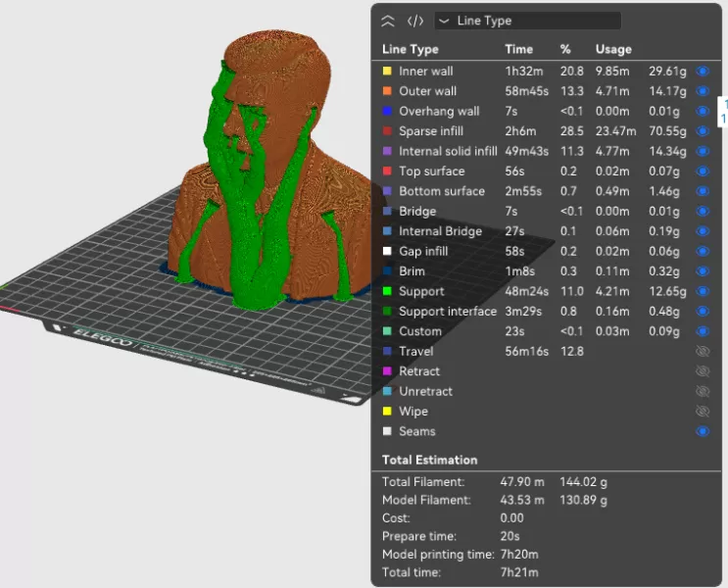Viewport: 728px width, 588px height.
Task: Click the Sparse infill red-brown swatch
Action: (x=387, y=131)
